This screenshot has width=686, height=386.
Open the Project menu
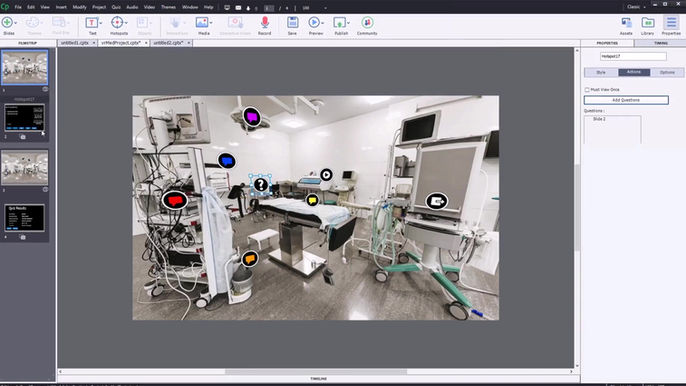(x=99, y=7)
